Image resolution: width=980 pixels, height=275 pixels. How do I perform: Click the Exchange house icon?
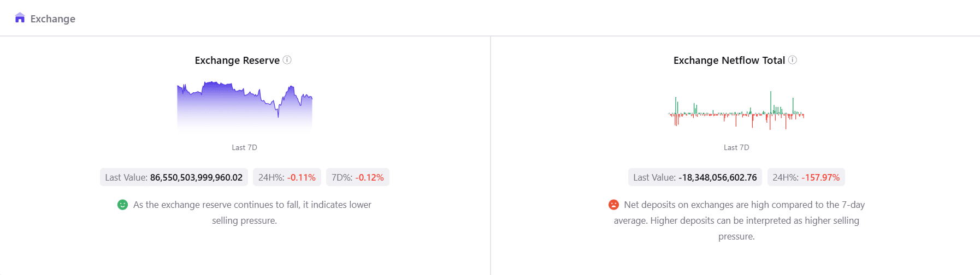tap(20, 18)
